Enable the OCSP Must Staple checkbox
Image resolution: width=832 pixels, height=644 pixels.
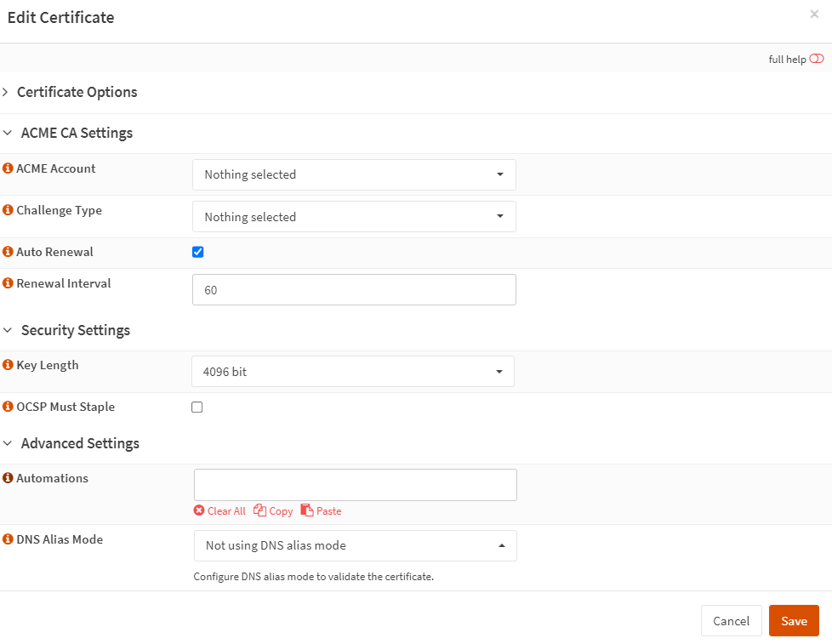(x=197, y=407)
